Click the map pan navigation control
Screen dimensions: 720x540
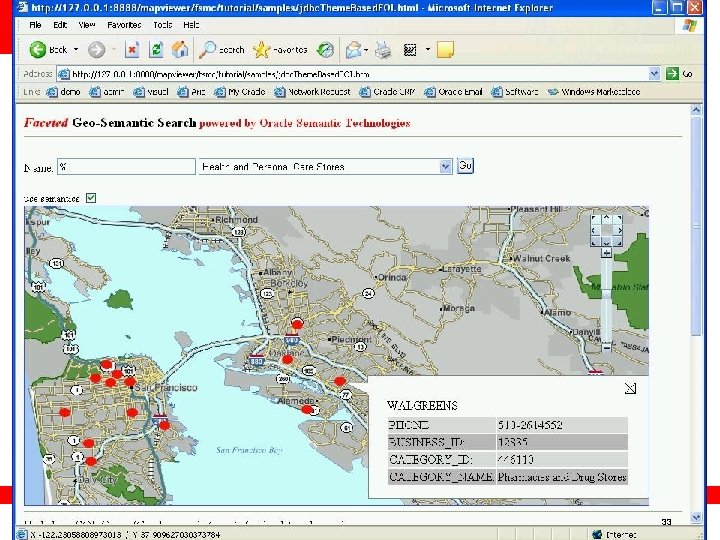[604, 229]
